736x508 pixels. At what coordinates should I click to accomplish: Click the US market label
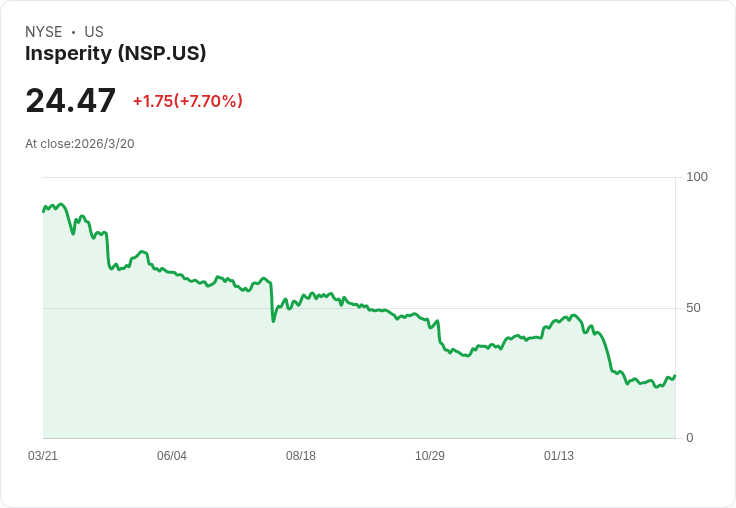(x=94, y=32)
